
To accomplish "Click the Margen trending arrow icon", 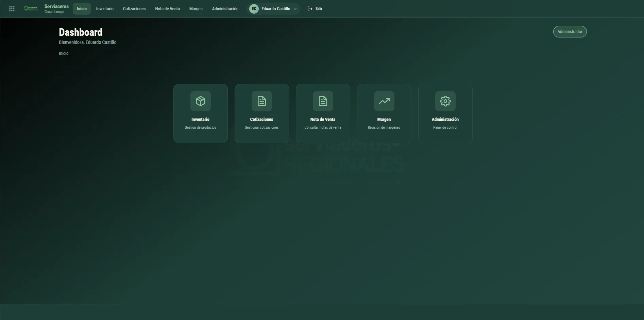I will click(384, 101).
